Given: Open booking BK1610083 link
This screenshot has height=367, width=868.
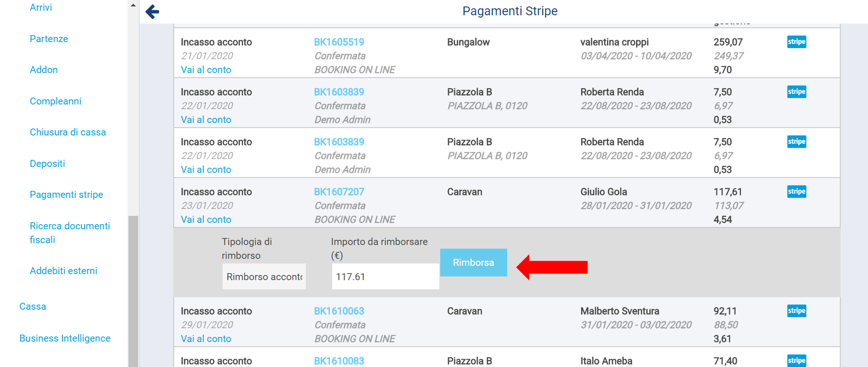Looking at the screenshot, I should (x=339, y=360).
